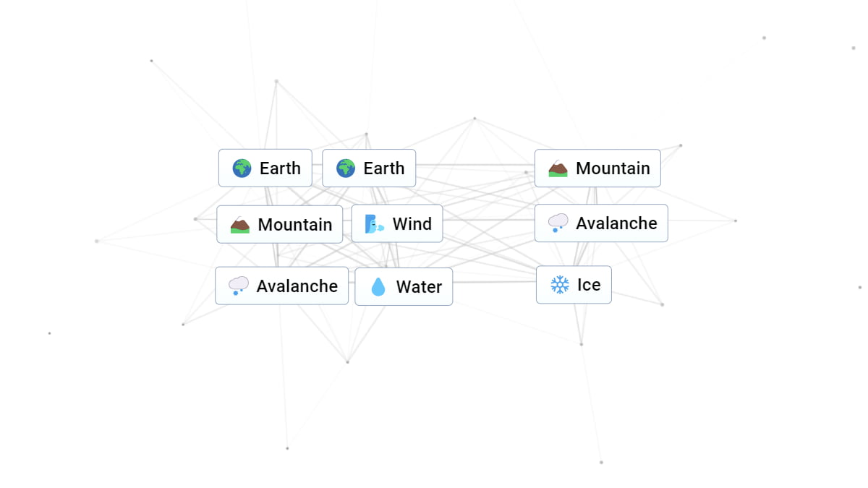Select the Wind element tile
This screenshot has height=488, width=868.
(396, 223)
